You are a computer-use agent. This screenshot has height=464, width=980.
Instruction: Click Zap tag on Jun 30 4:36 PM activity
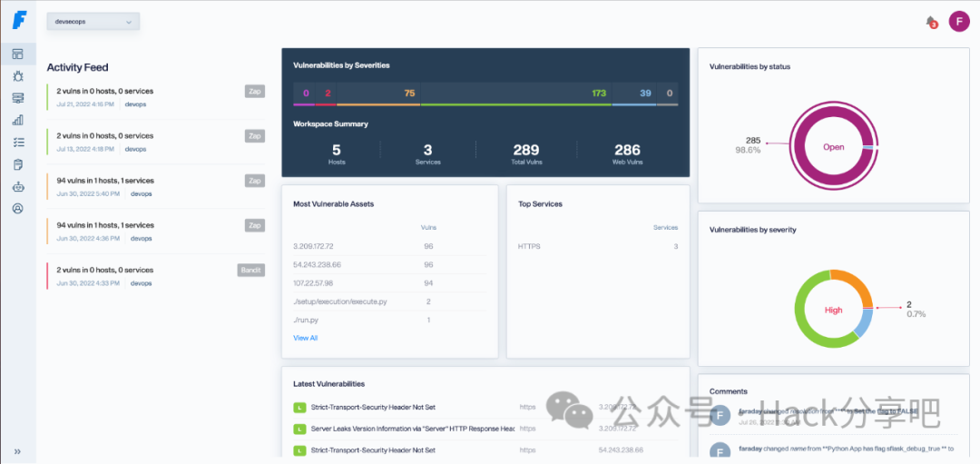click(254, 225)
